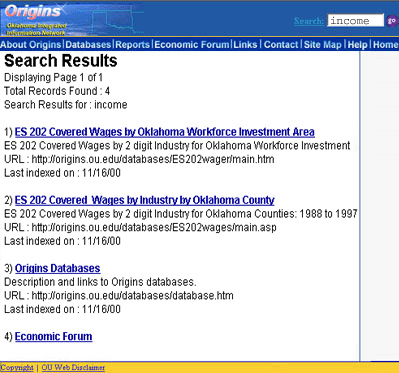The height and width of the screenshot is (373, 399).
Task: Go to Reports in navigation bar
Action: pos(132,45)
